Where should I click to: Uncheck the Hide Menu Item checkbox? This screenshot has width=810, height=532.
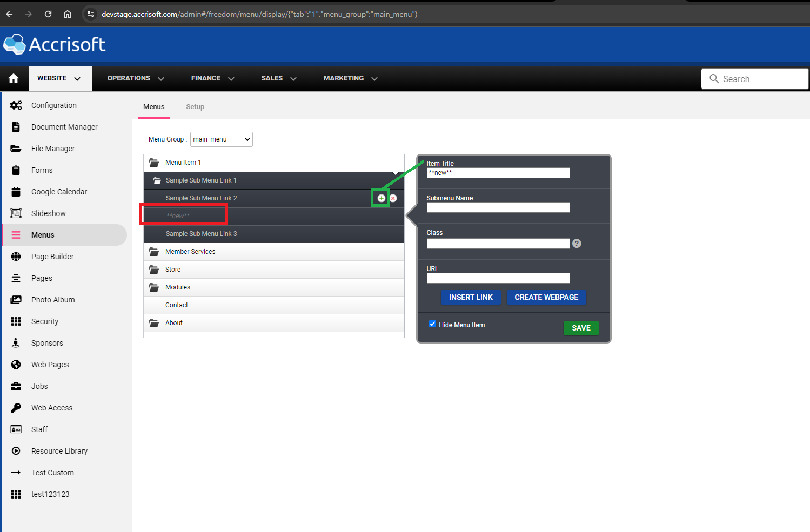click(x=432, y=324)
